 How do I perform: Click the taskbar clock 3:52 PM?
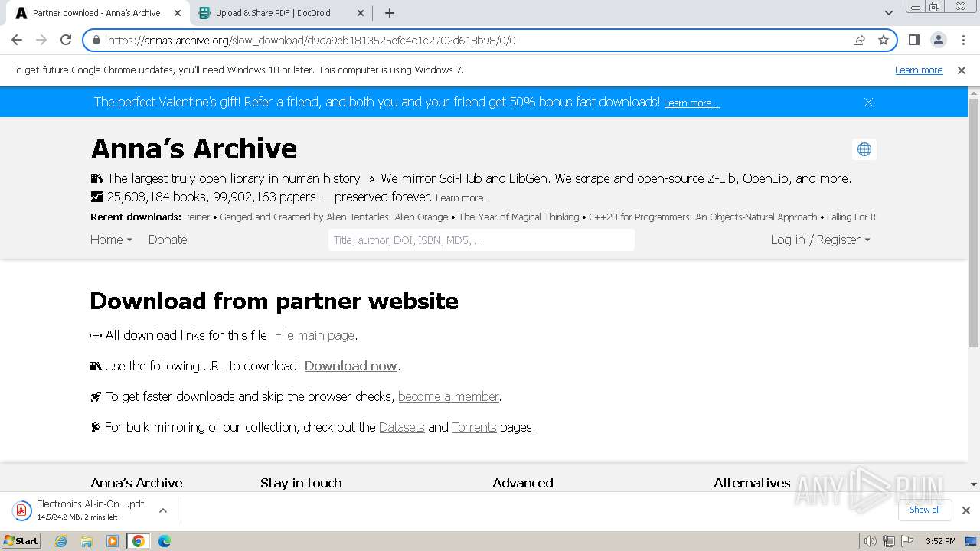coord(940,541)
